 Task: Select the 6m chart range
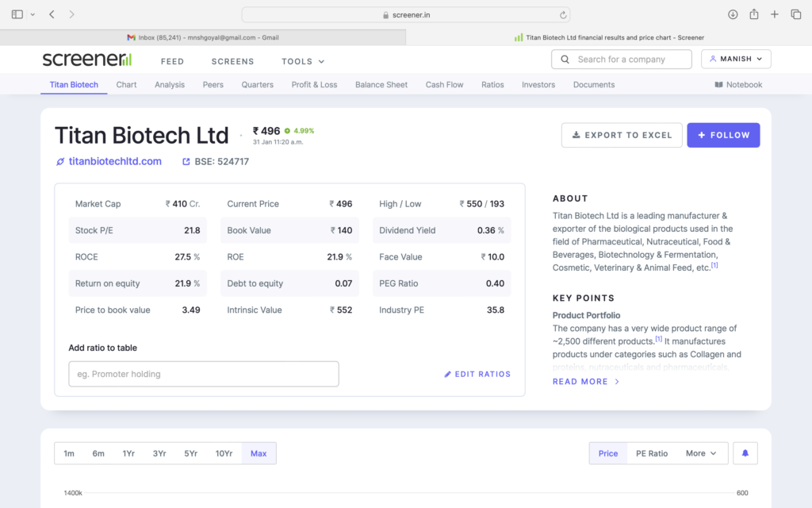(x=98, y=453)
